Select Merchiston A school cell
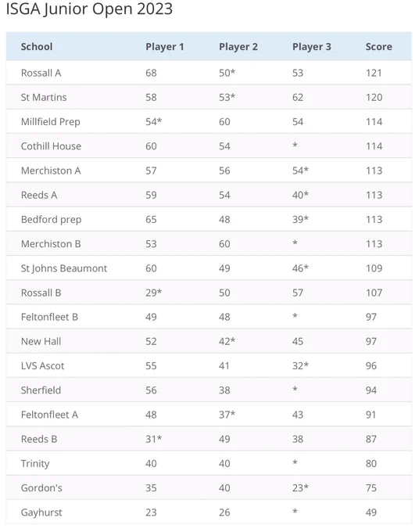The width and height of the screenshot is (415, 532). click(x=51, y=171)
